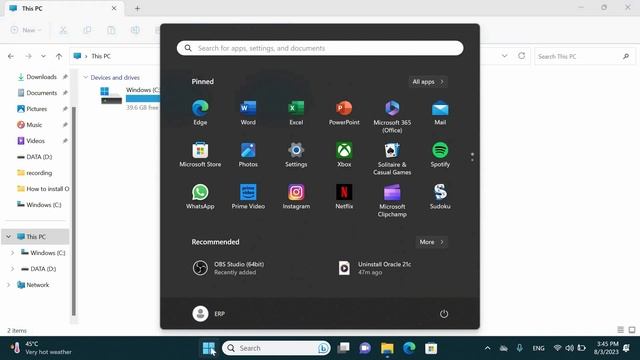Open the Instagram app
The height and width of the screenshot is (360, 640).
click(296, 197)
